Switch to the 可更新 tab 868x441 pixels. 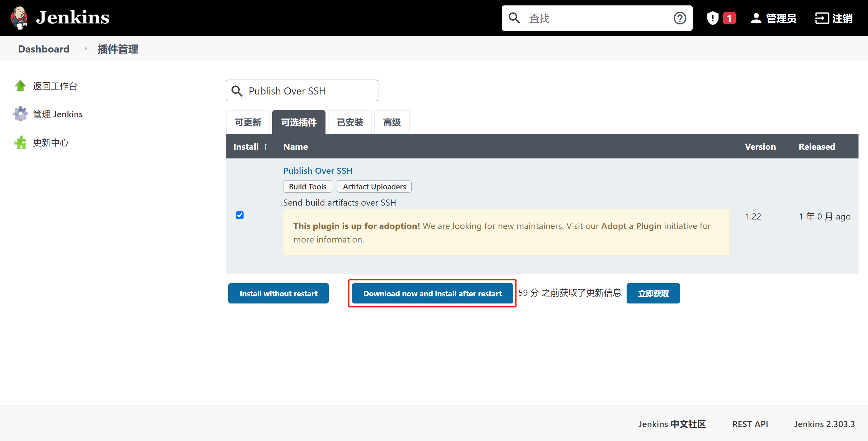tap(248, 122)
